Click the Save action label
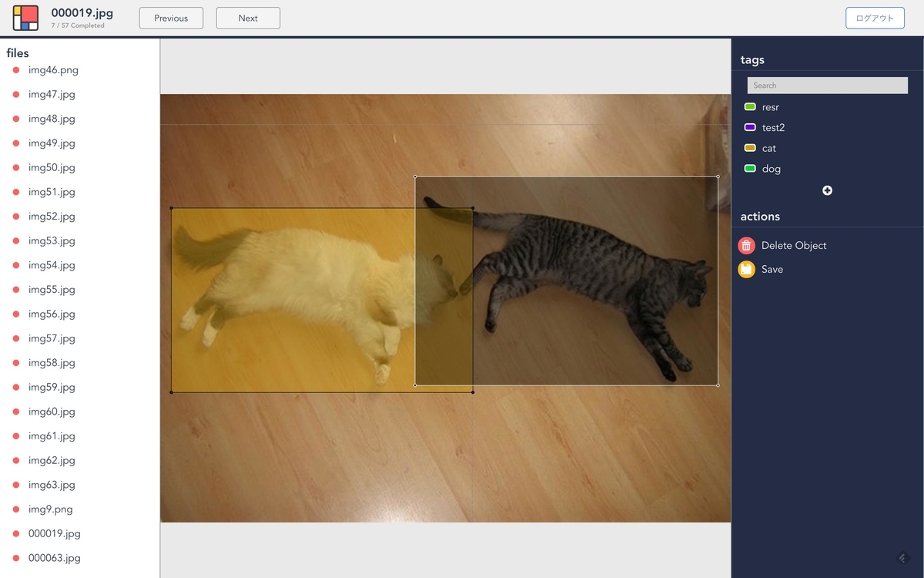The height and width of the screenshot is (578, 924). pyautogui.click(x=772, y=269)
